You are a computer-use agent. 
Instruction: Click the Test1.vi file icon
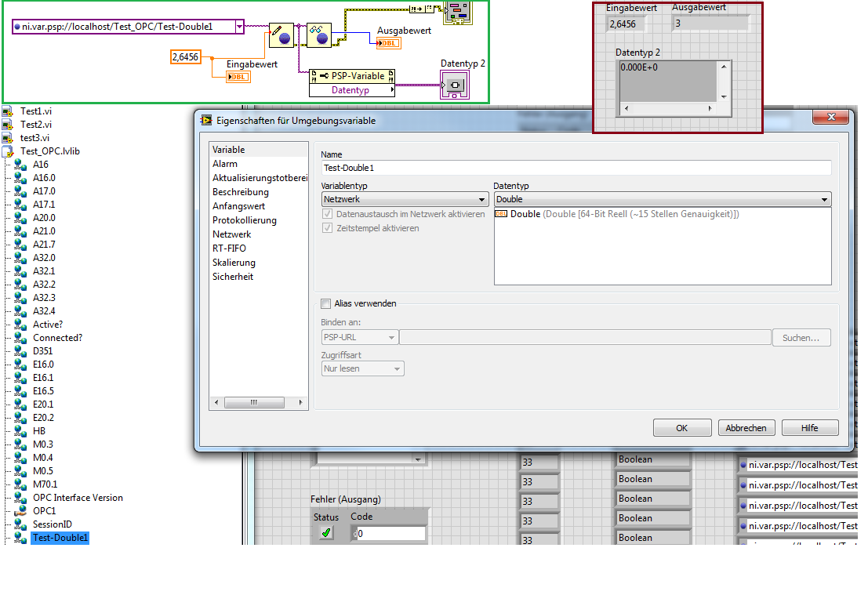click(x=9, y=111)
